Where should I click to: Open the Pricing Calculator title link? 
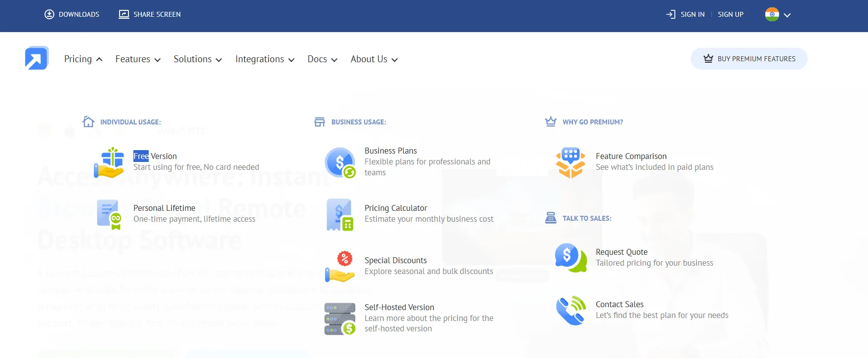(x=396, y=208)
